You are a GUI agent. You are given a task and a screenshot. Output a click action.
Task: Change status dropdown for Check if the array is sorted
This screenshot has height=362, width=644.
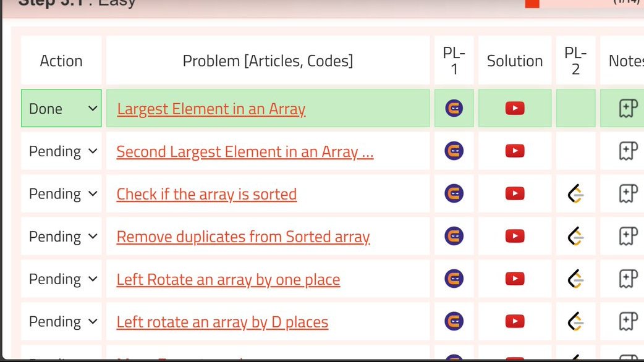61,193
